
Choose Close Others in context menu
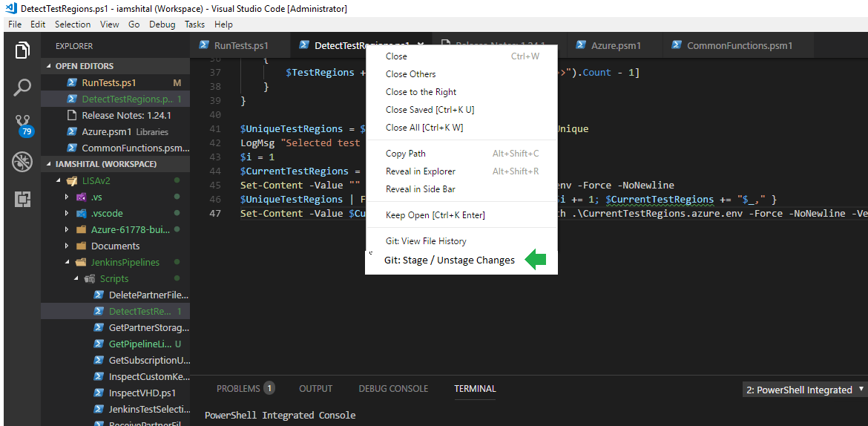pos(461,74)
